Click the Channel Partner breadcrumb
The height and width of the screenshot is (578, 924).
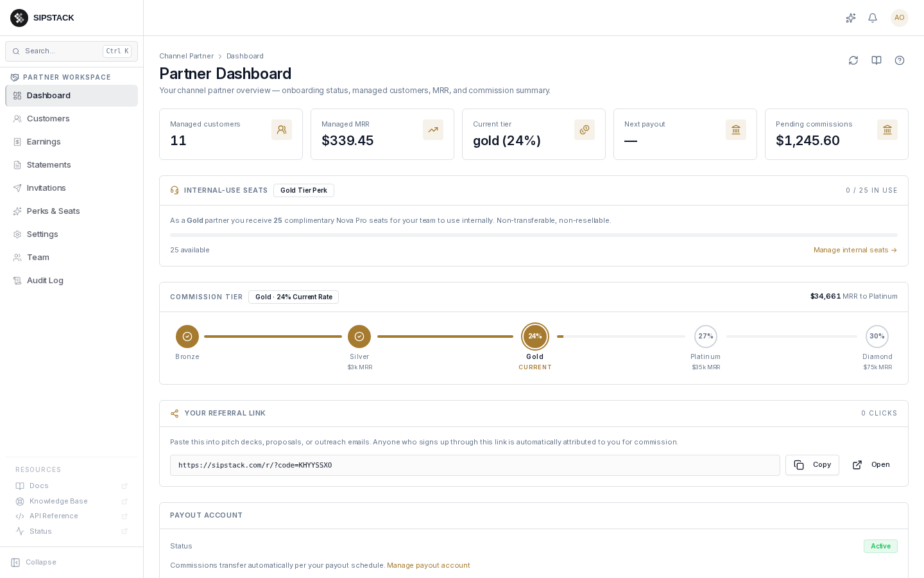(x=186, y=57)
